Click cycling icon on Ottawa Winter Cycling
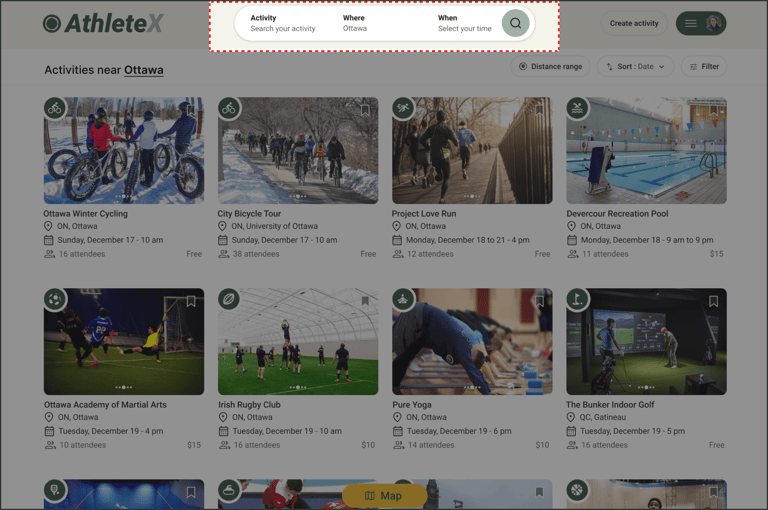The image size is (768, 510). 55,108
